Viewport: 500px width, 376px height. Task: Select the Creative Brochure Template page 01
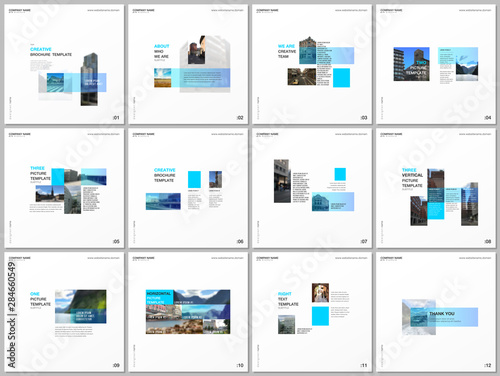coord(64,64)
